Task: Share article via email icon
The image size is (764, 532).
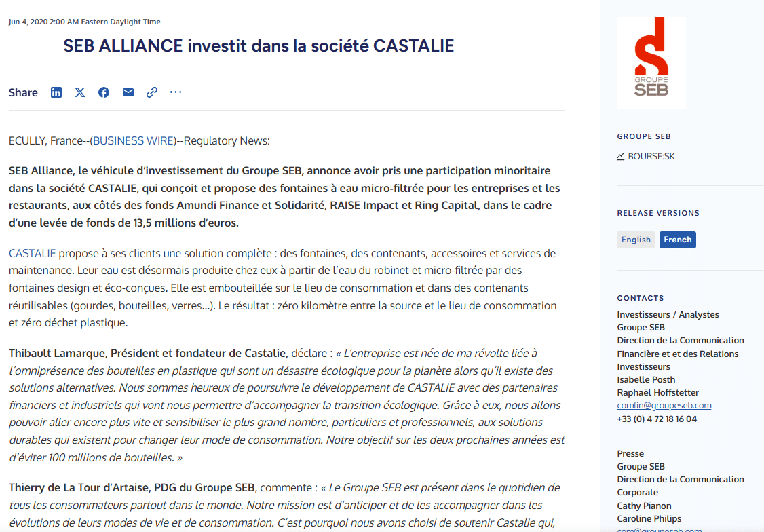Action: 128,92
